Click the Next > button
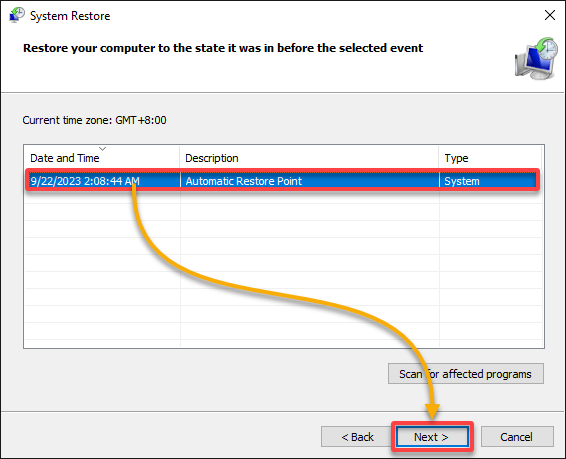 pyautogui.click(x=432, y=437)
